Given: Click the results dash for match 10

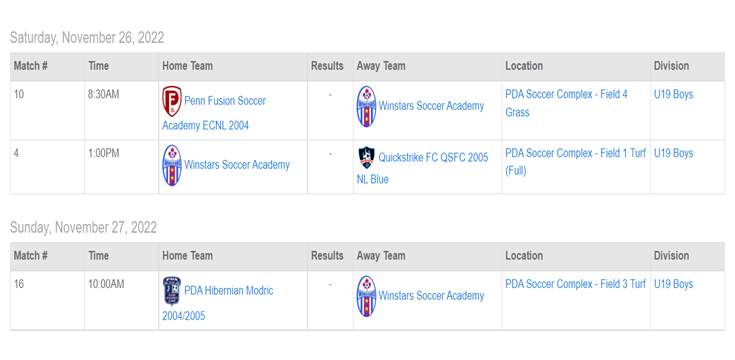Looking at the screenshot, I should (x=330, y=95).
